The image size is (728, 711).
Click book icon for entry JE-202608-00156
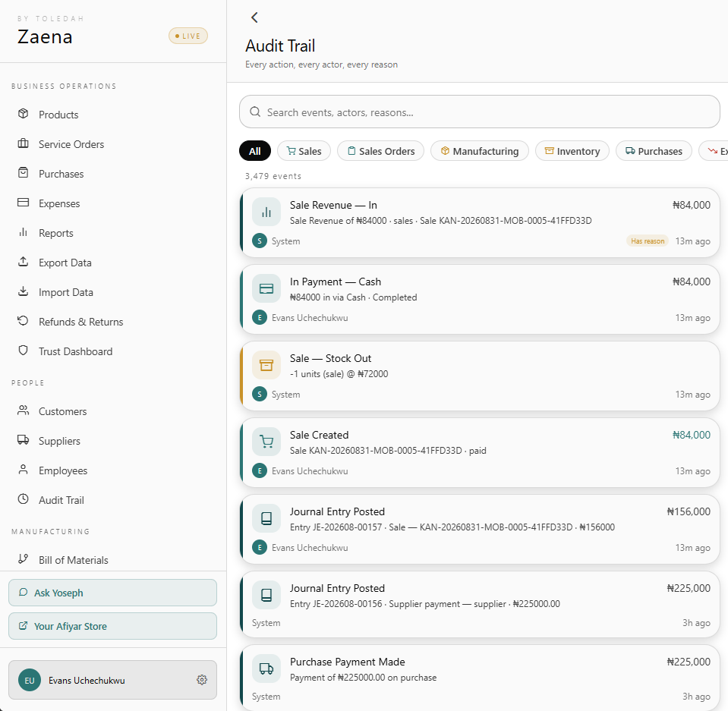(266, 594)
